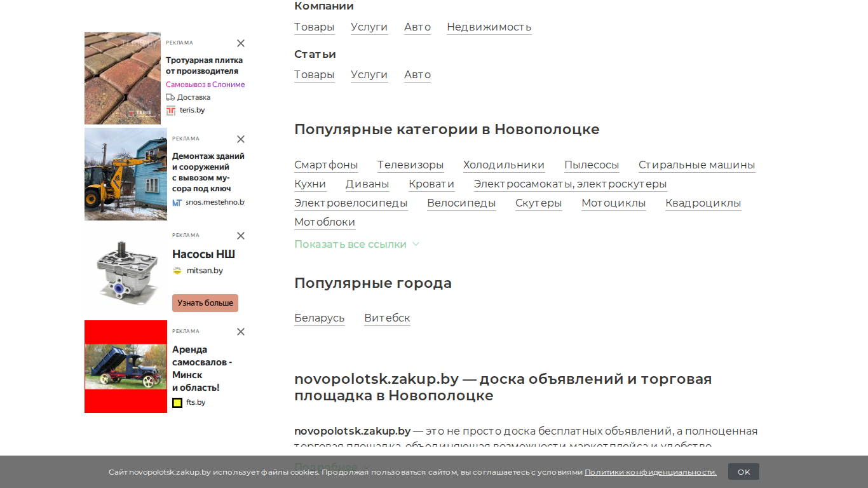Close the paving tile ad
This screenshot has height=488, width=868.
click(241, 43)
